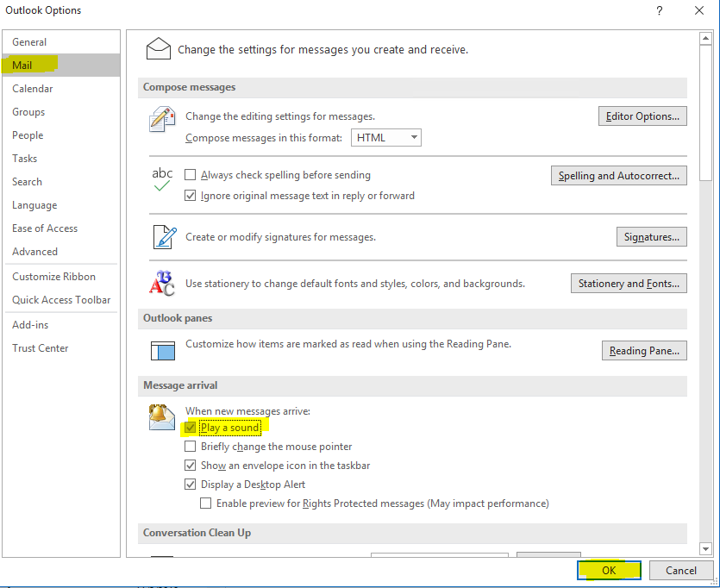Click the Message arrival section header
This screenshot has width=720, height=588.
412,385
